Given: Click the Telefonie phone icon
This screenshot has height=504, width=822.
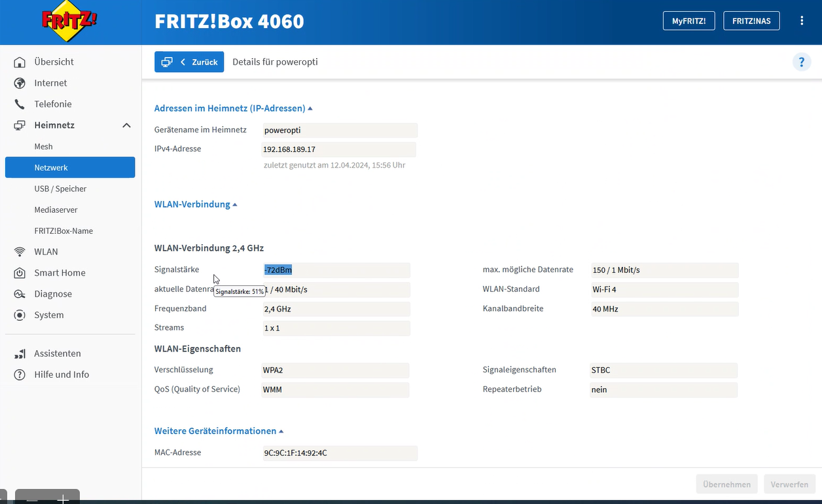Looking at the screenshot, I should (20, 104).
